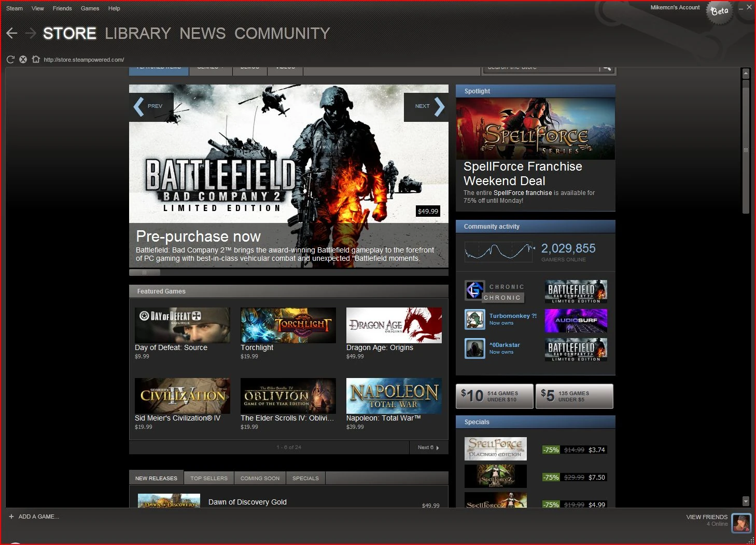756x545 pixels.
Task: Click the banner carousel slider handle
Action: (145, 272)
